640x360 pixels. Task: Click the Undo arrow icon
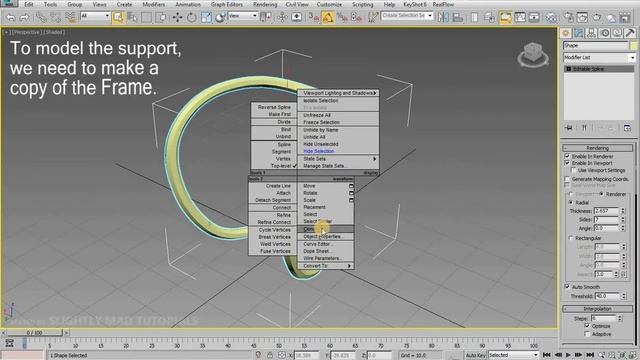click(11, 17)
